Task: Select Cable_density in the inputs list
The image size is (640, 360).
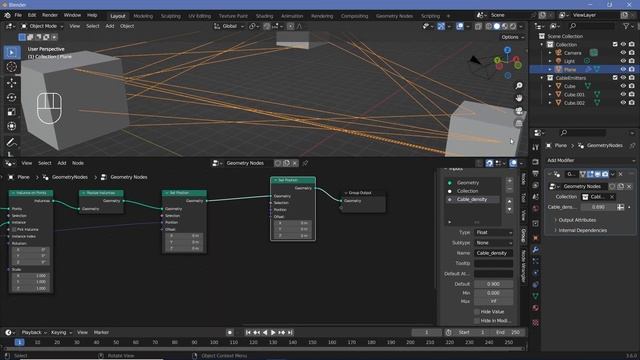Action: (x=472, y=200)
